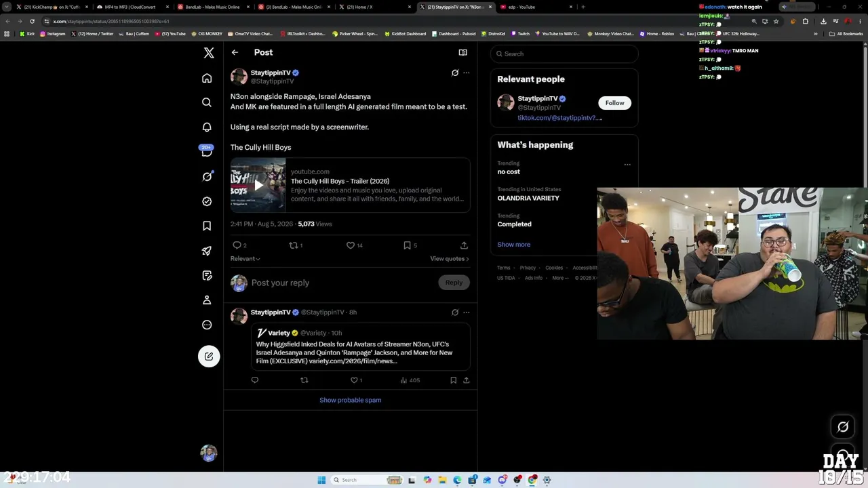Image resolution: width=868 pixels, height=488 pixels.
Task: Open the Variety quoted post card
Action: click(361, 346)
